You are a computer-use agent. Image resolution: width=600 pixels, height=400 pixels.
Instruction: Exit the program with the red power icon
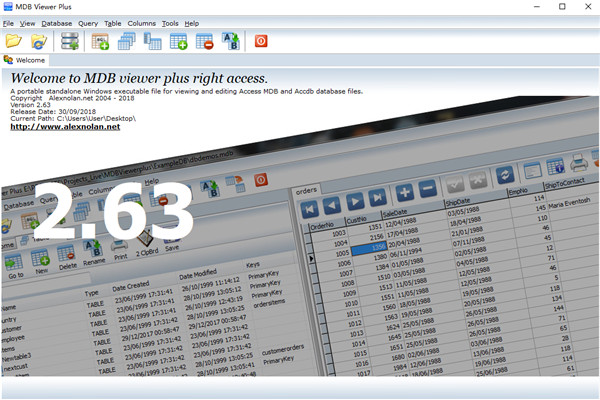[261, 41]
